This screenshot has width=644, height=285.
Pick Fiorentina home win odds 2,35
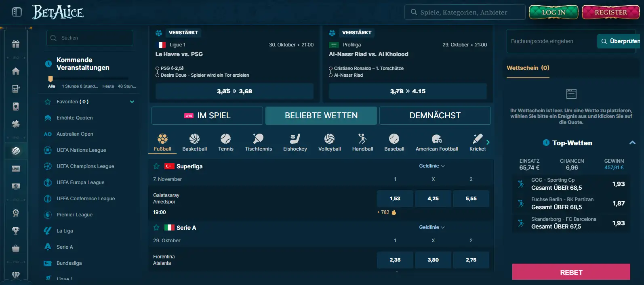pos(395,260)
